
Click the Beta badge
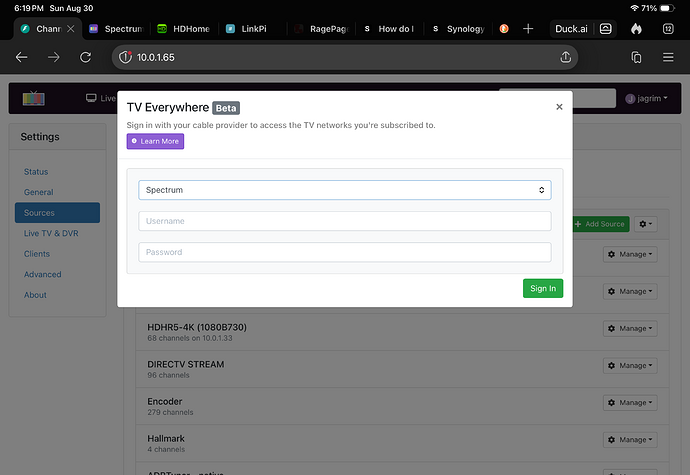[226, 108]
